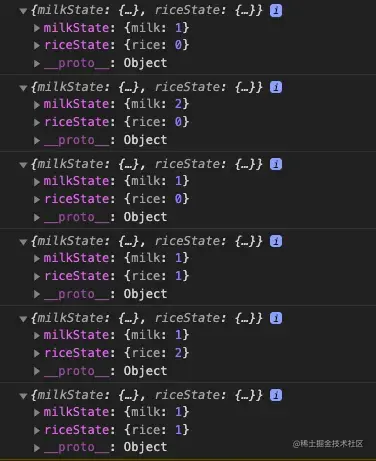Expand riceState in the third logged object

pos(37,199)
